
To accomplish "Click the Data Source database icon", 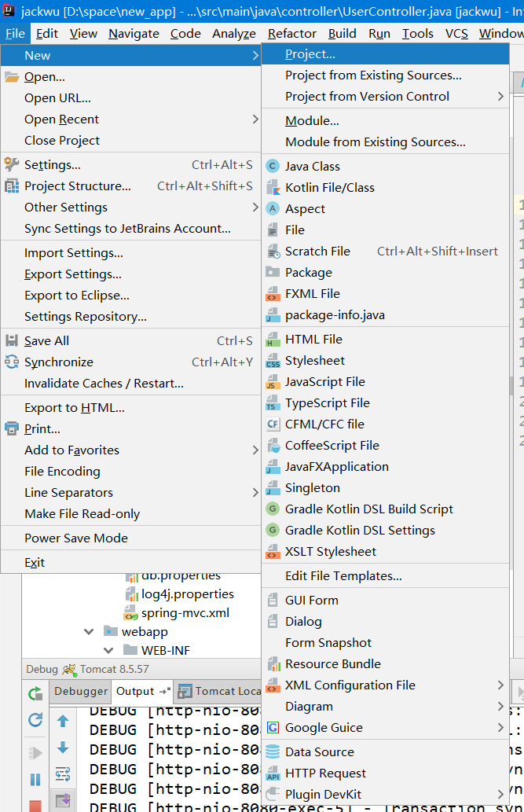I will [273, 752].
